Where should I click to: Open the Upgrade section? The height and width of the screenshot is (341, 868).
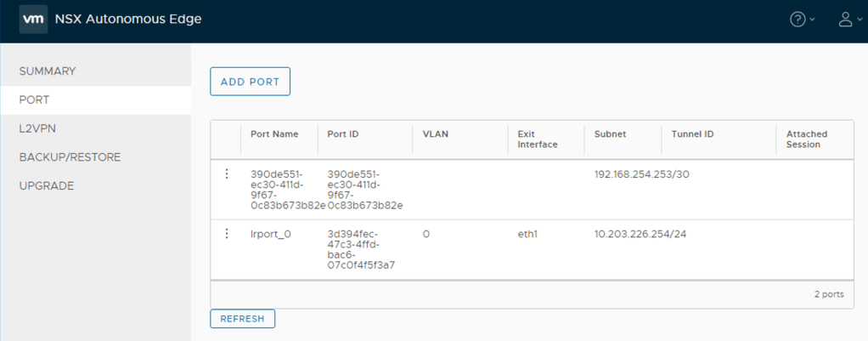click(47, 185)
